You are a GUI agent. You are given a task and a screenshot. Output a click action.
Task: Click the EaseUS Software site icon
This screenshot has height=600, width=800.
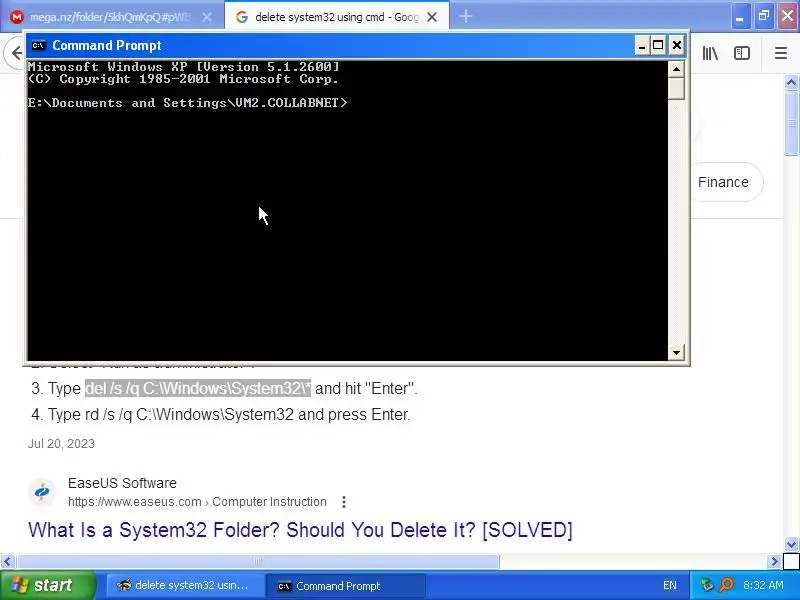42,492
